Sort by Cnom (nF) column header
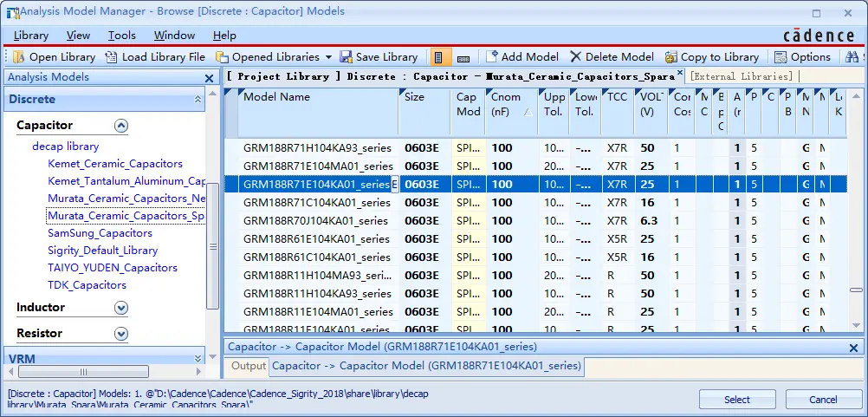This screenshot has height=417, width=868. (x=511, y=112)
